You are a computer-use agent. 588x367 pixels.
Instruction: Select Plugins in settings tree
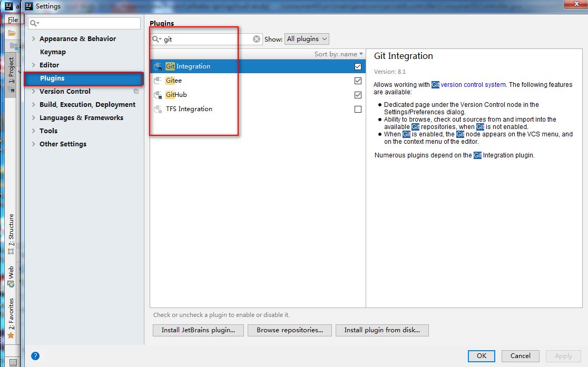point(83,78)
